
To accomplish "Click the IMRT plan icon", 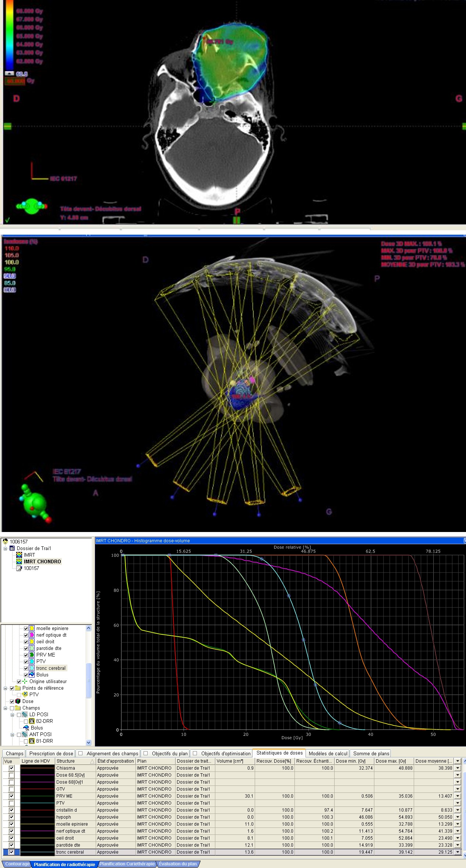I will click(x=19, y=555).
